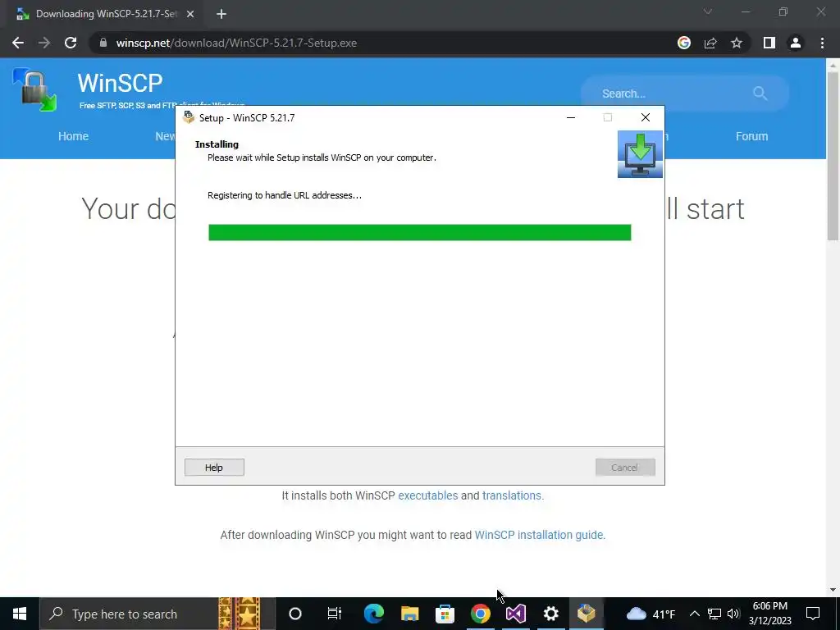
Task: Open the Forum navigation item
Action: pyautogui.click(x=751, y=136)
